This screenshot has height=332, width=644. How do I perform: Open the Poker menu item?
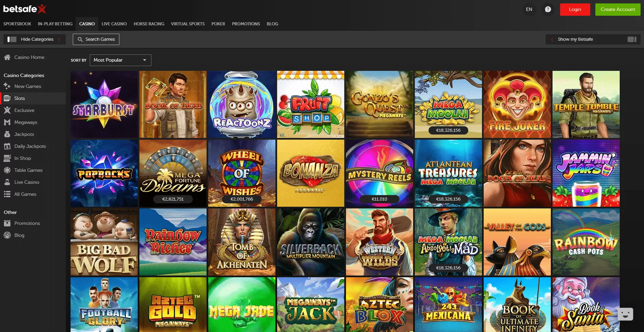pyautogui.click(x=218, y=24)
